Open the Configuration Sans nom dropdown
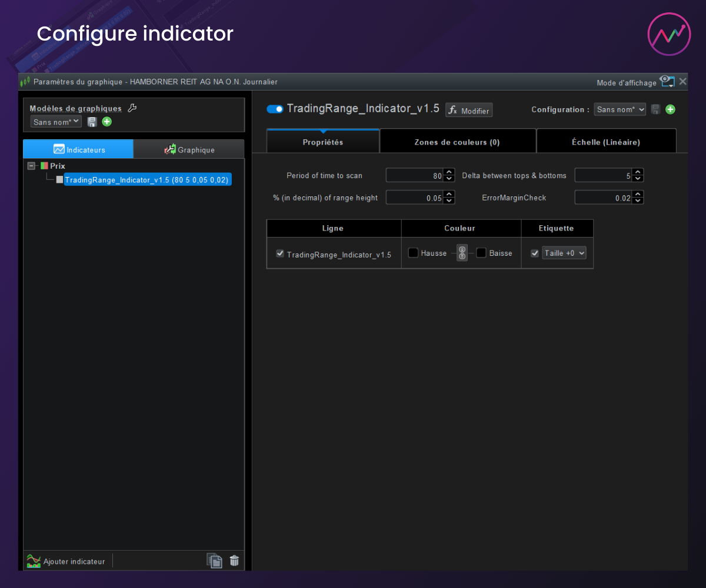Screen dimensions: 706x588 (x=620, y=109)
